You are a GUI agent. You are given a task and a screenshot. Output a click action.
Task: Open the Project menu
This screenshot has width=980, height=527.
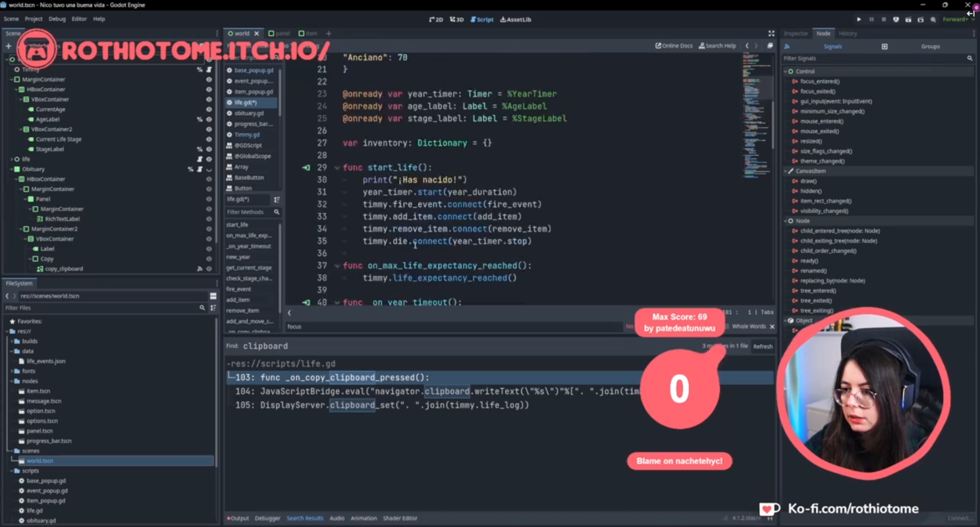[x=33, y=19]
